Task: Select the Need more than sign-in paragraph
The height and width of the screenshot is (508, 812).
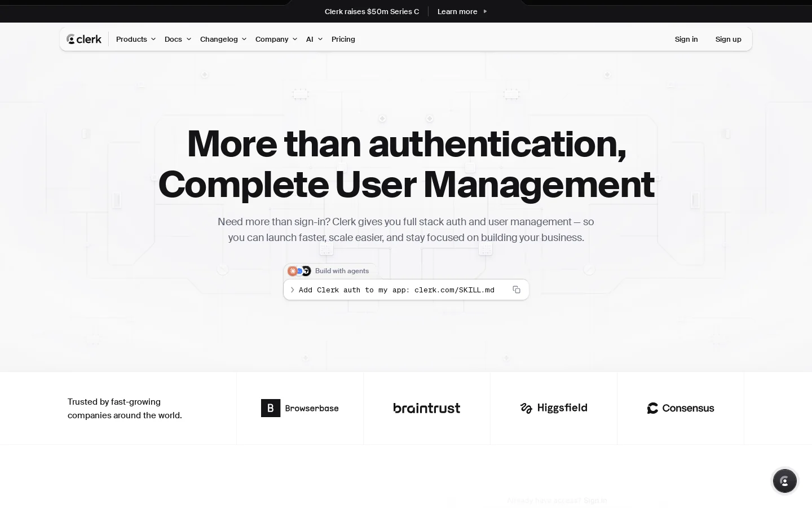Action: tap(406, 230)
